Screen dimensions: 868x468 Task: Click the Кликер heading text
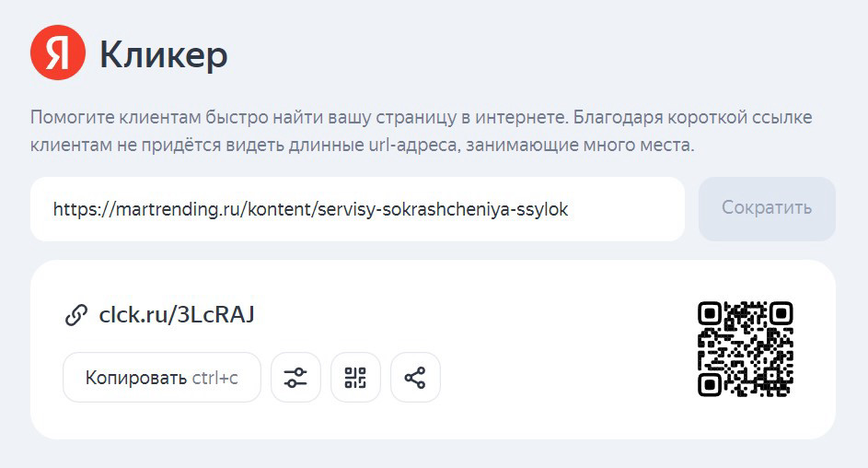[x=163, y=55]
